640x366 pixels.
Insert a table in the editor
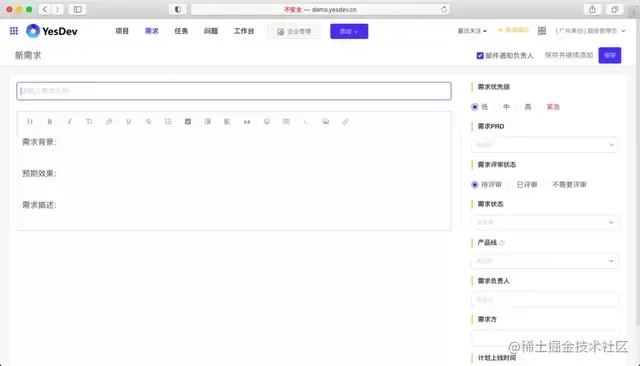286,122
